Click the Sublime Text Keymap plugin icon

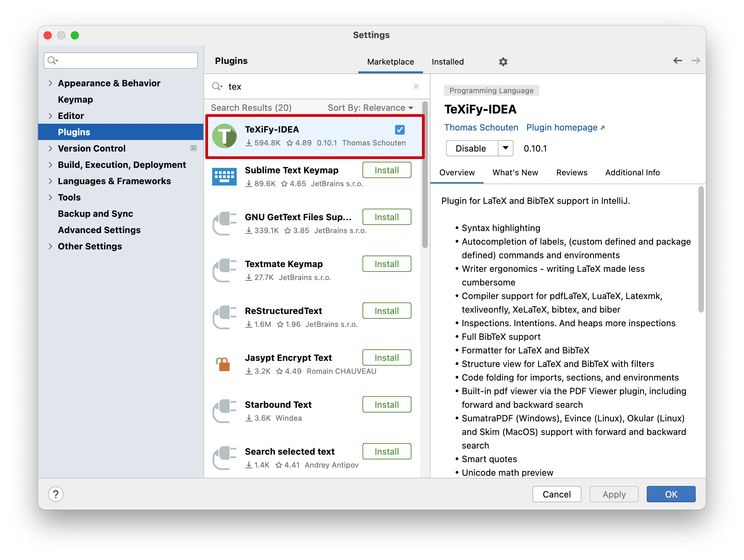click(x=224, y=177)
